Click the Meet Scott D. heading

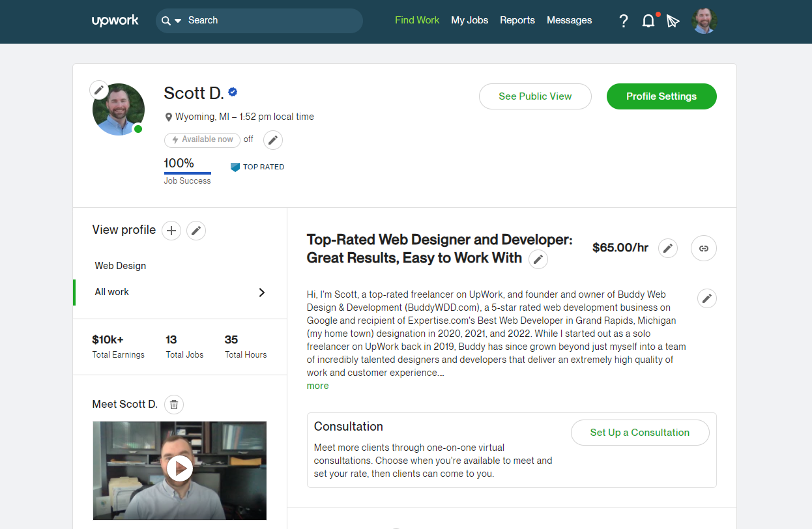click(x=125, y=404)
